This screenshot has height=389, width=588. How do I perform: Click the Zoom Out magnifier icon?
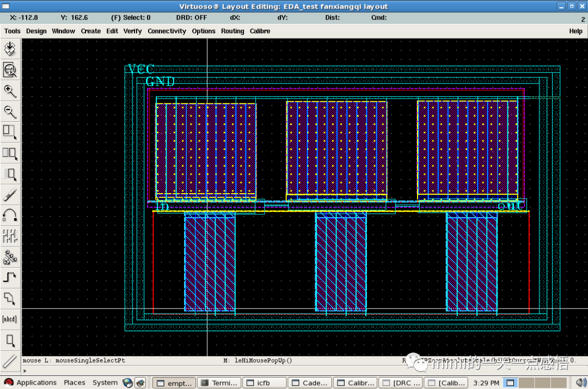pyautogui.click(x=10, y=112)
